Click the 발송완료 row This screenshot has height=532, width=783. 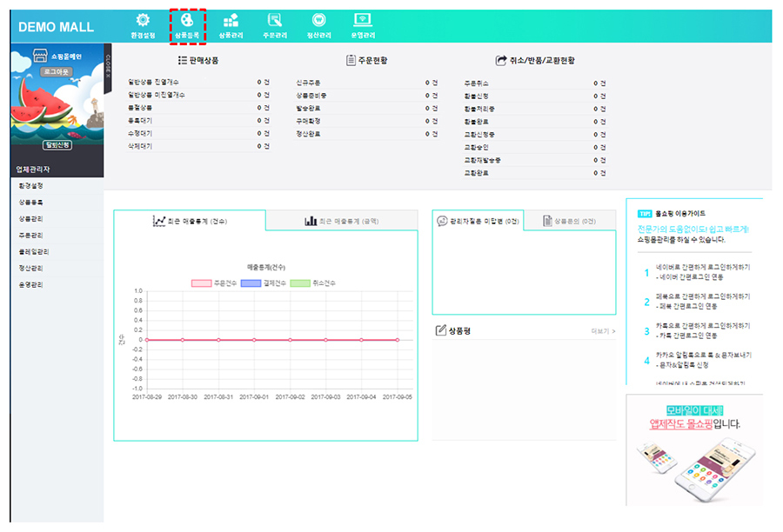[366, 109]
